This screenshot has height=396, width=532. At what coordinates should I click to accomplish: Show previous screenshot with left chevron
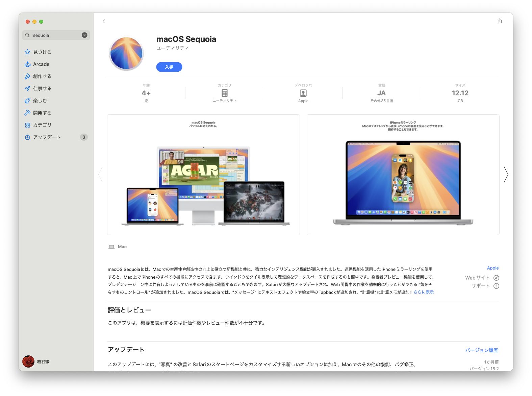(100, 174)
